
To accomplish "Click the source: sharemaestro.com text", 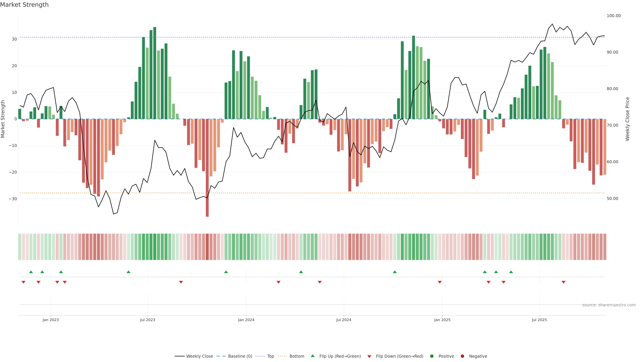I will [609, 305].
